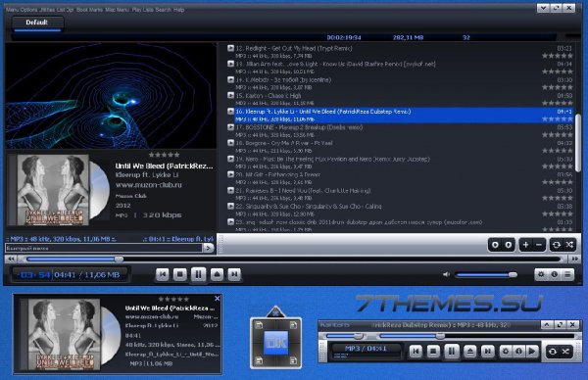Viewport: 588px width, 380px height.
Task: Click rewind arrows left of seek bar
Action: pyautogui.click(x=11, y=259)
